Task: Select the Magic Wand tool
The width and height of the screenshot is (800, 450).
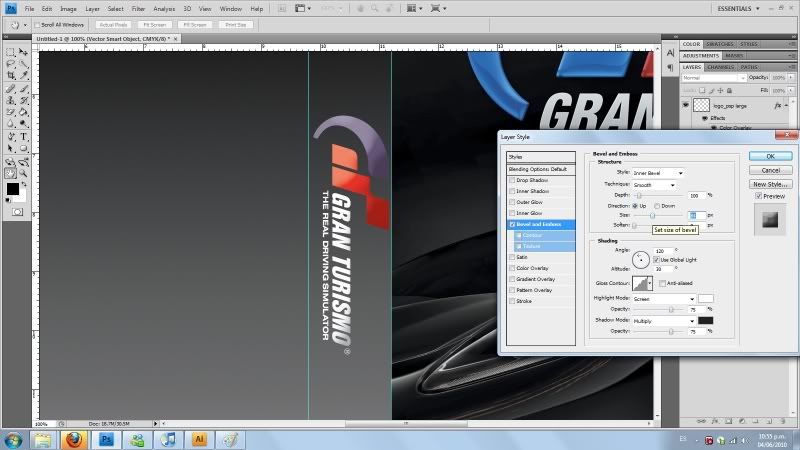Action: 23,64
